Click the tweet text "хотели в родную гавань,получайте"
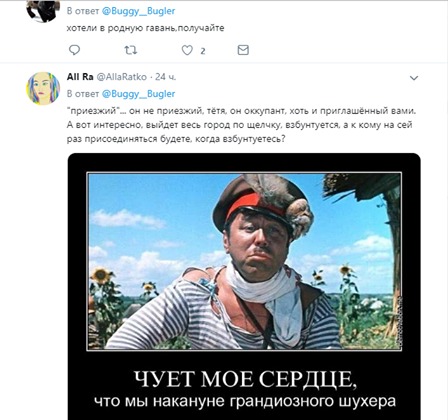The width and height of the screenshot is (448, 420). [x=145, y=28]
